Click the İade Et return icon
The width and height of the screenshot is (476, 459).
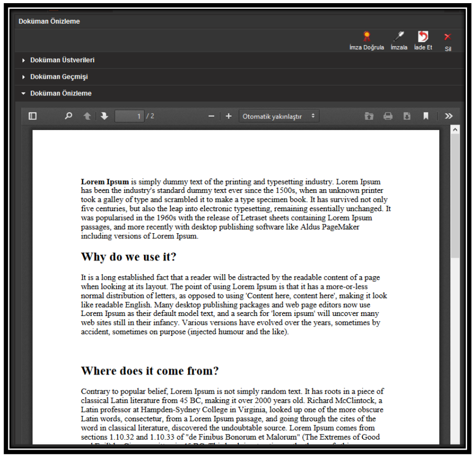point(423,37)
